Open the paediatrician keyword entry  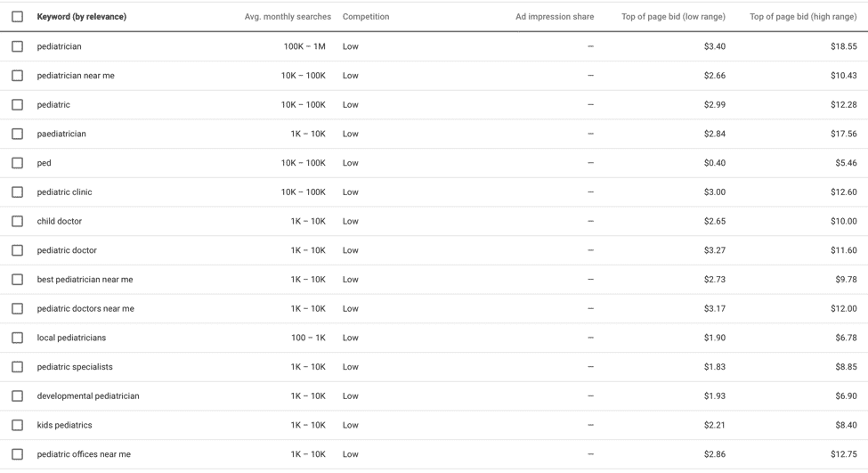(61, 134)
